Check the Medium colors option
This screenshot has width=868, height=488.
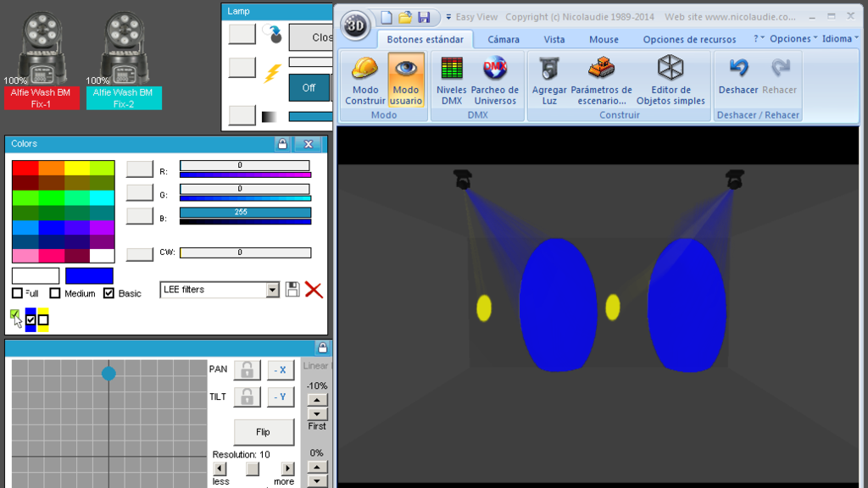(55, 292)
